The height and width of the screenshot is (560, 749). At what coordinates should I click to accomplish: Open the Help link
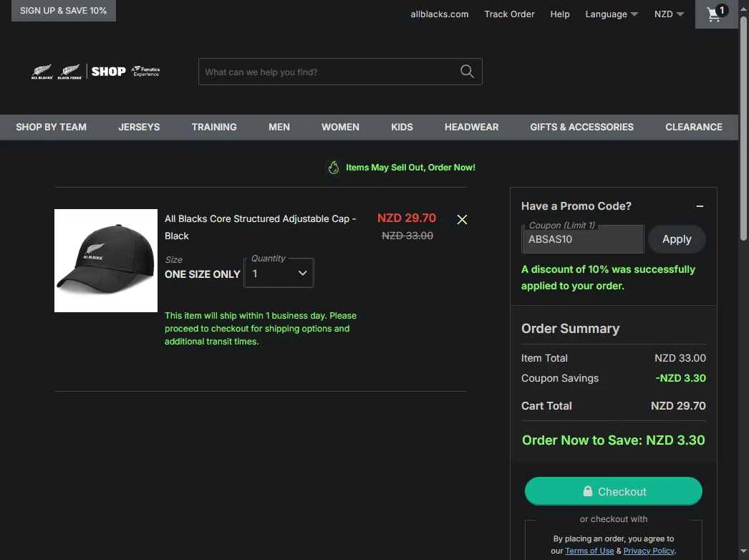(560, 14)
